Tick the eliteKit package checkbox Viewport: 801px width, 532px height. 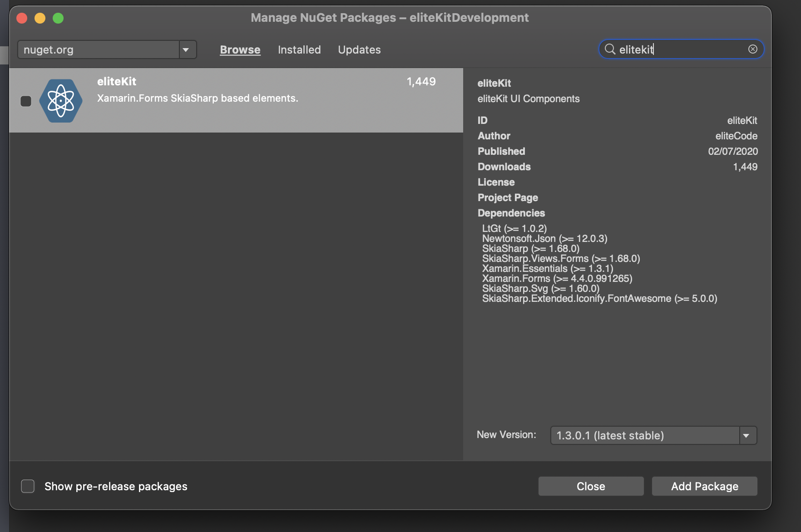pyautogui.click(x=26, y=101)
